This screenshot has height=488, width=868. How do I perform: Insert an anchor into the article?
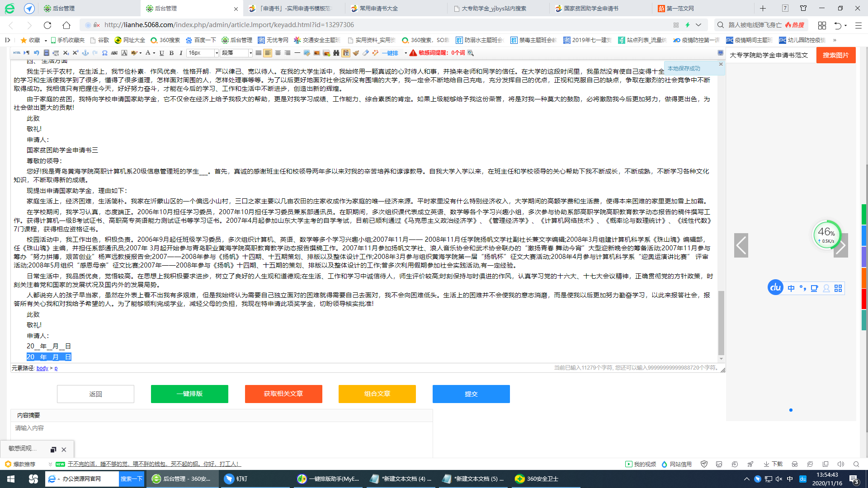pyautogui.click(x=85, y=53)
